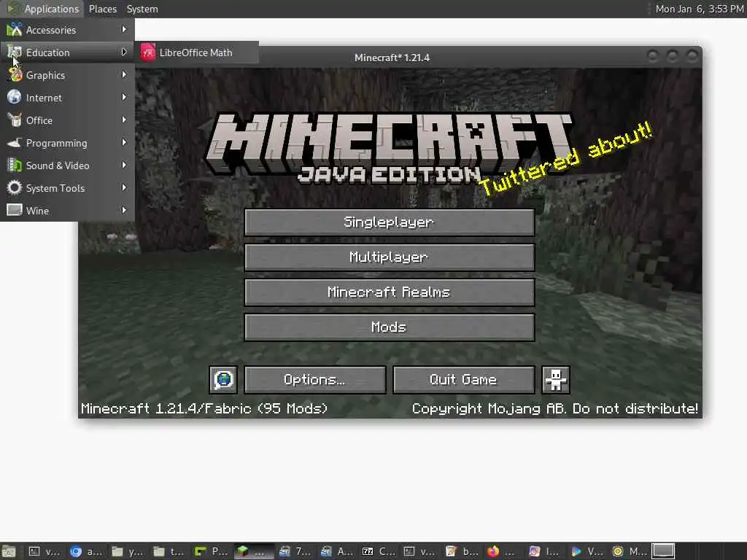Switch to the second terminal task near 7z

pos(419,551)
